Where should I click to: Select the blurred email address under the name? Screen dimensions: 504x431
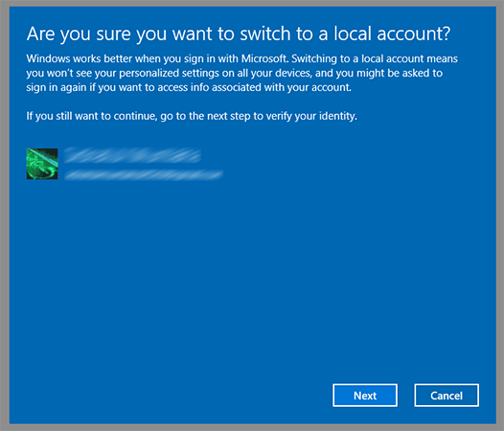click(x=144, y=175)
